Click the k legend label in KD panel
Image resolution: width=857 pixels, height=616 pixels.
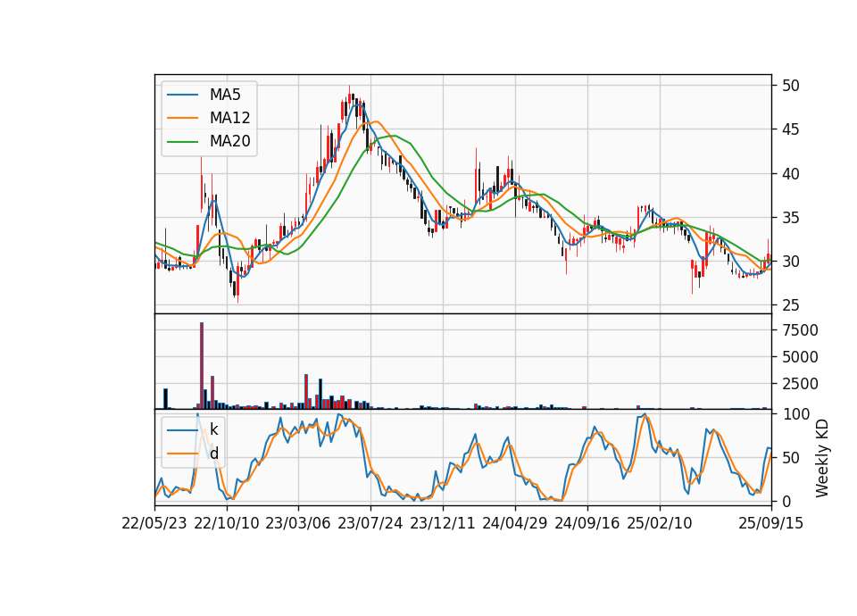[x=213, y=429]
